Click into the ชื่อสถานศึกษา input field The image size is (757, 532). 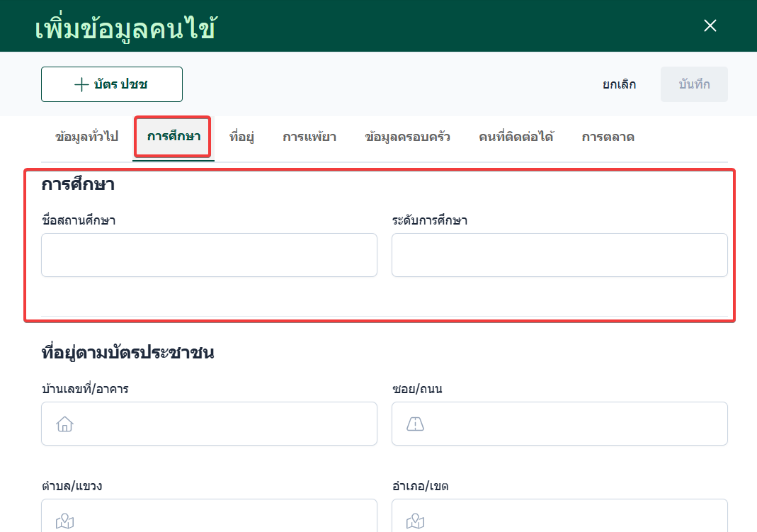209,255
